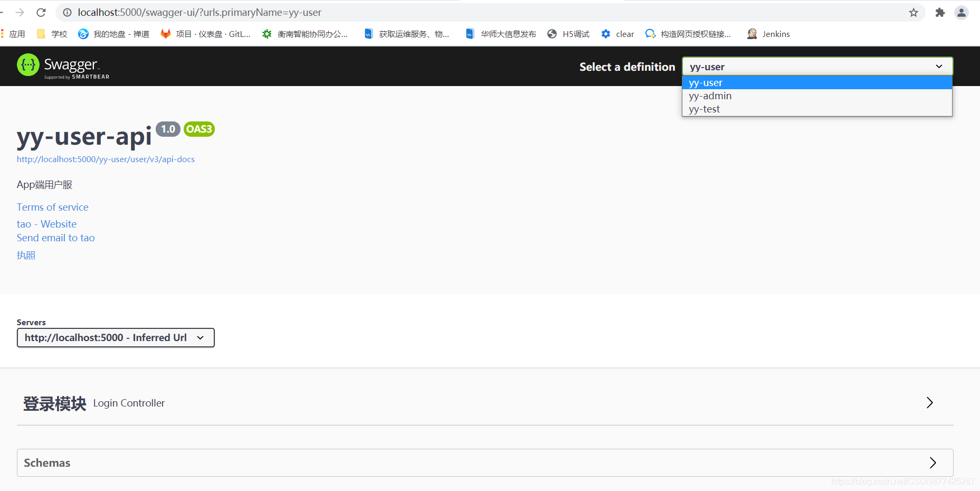This screenshot has width=980, height=491.
Task: Click the site info icon in address bar
Action: point(67,12)
